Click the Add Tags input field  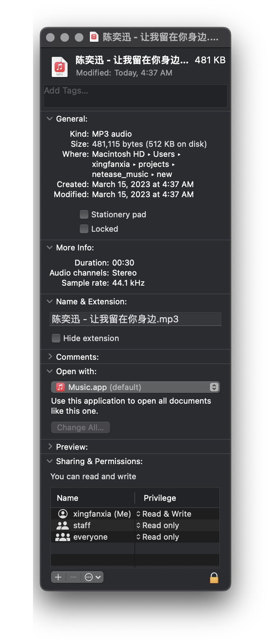point(135,96)
